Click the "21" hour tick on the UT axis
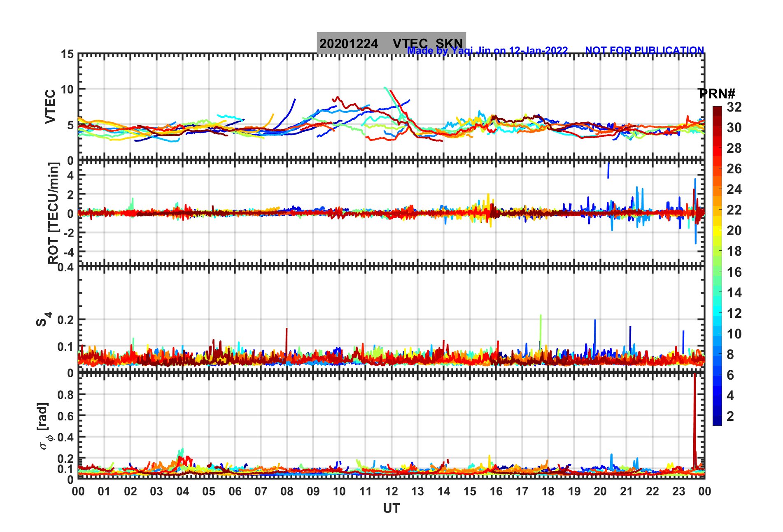The width and height of the screenshot is (783, 532). pyautogui.click(x=626, y=491)
